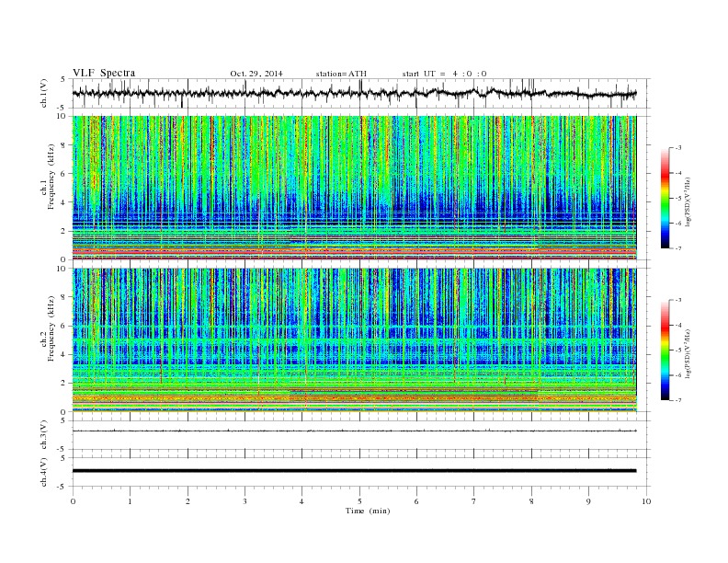Select the ch.1 "Frequency (kHz)" axis label

click(x=51, y=177)
